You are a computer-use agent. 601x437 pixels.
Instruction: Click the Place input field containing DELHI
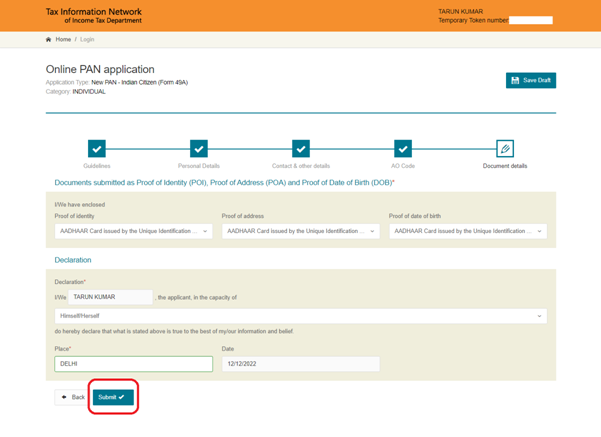click(133, 364)
